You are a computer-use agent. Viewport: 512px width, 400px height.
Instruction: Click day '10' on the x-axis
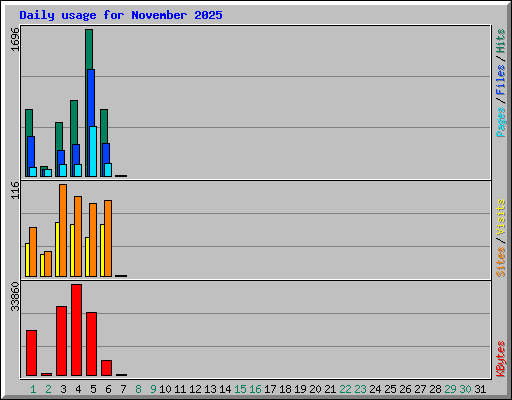[165, 389]
